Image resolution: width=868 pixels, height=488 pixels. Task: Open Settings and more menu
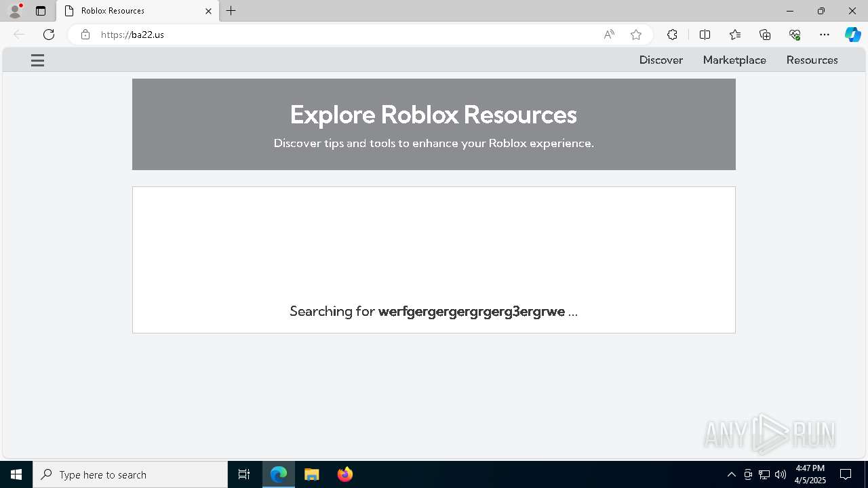[x=825, y=35]
